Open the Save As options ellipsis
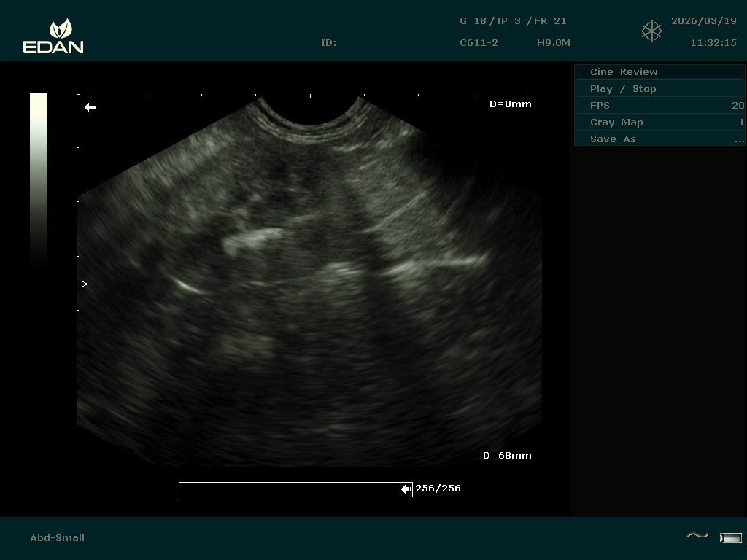 tap(739, 139)
